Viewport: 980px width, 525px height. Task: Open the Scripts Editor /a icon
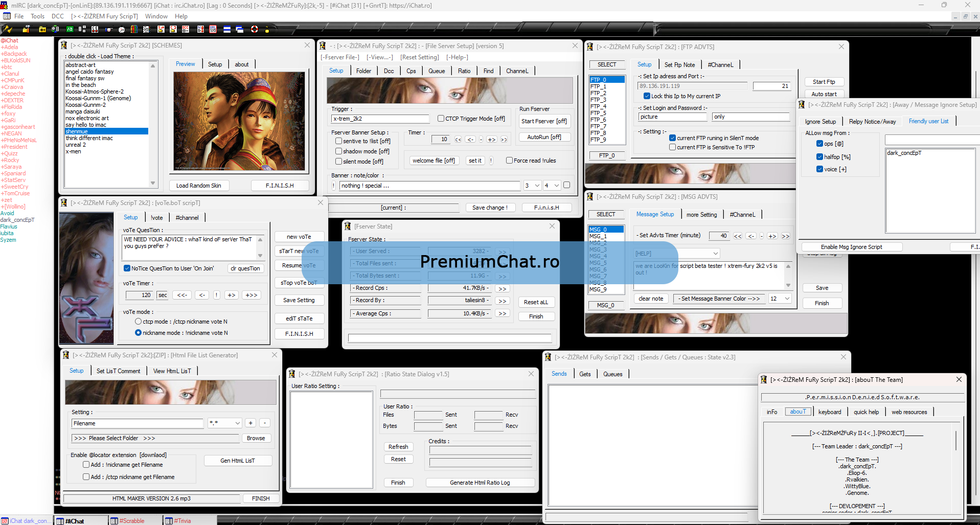[70, 29]
